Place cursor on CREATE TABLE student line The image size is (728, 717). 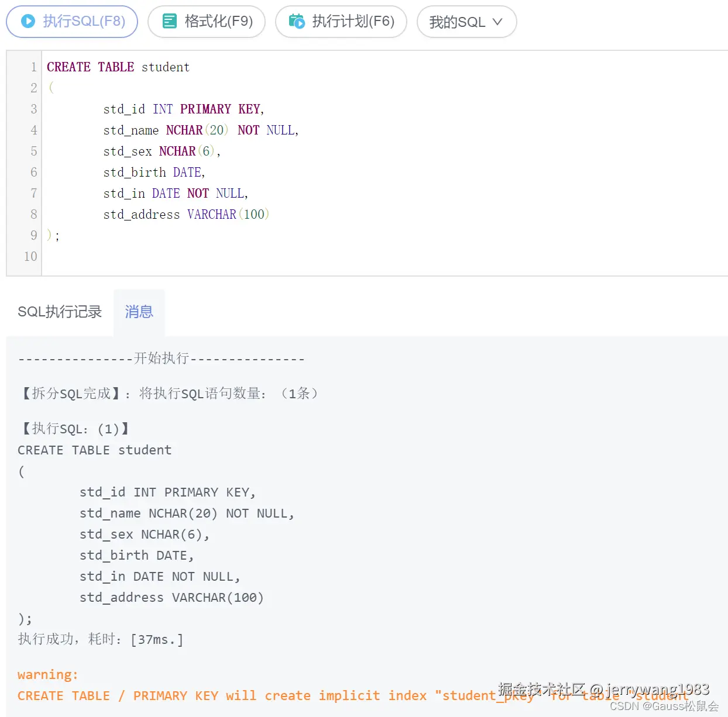(117, 67)
